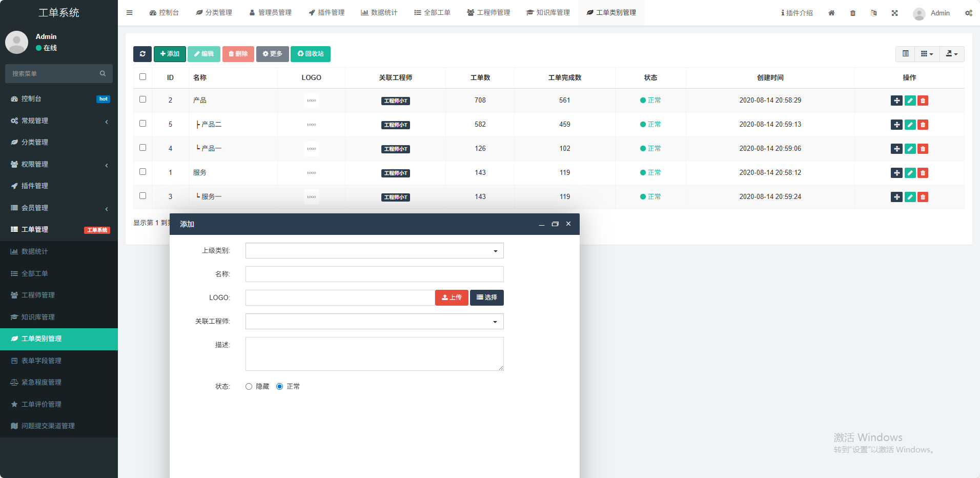
Task: Check the checkbox for the 产品 row
Action: click(143, 99)
